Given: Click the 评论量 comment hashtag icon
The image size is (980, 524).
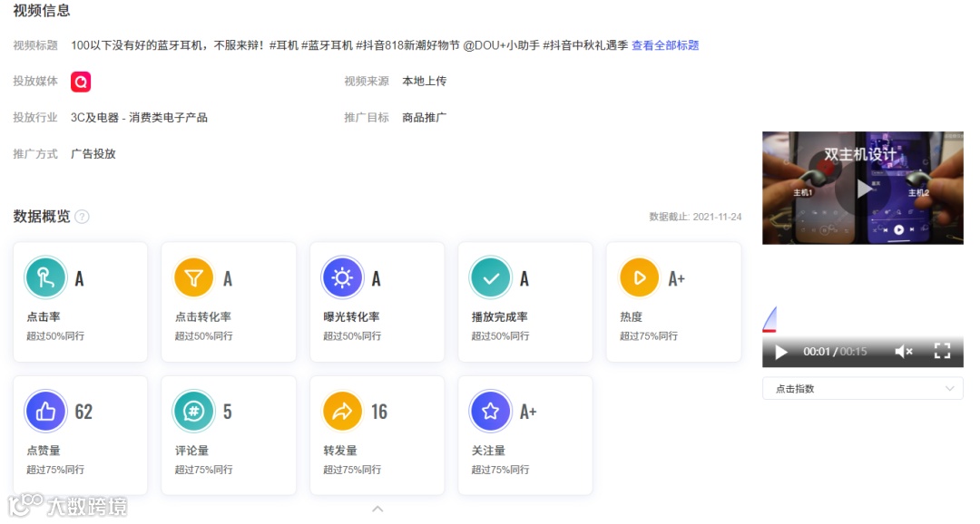Looking at the screenshot, I should click(x=195, y=411).
